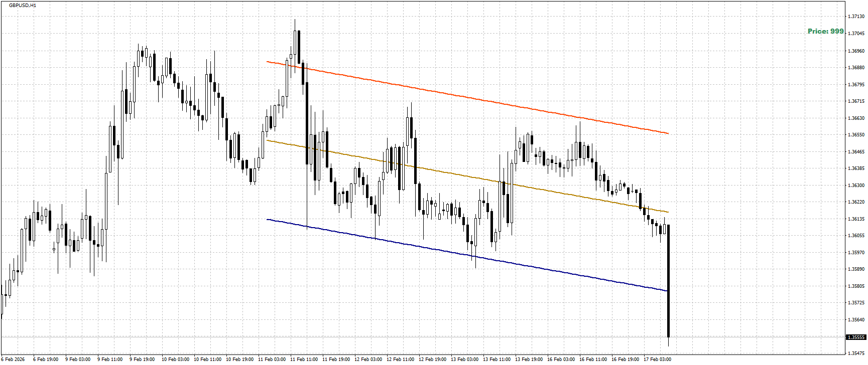This screenshot has height=365, width=868.
Task: Click the 1.36055 price scale label
Action: click(856, 236)
